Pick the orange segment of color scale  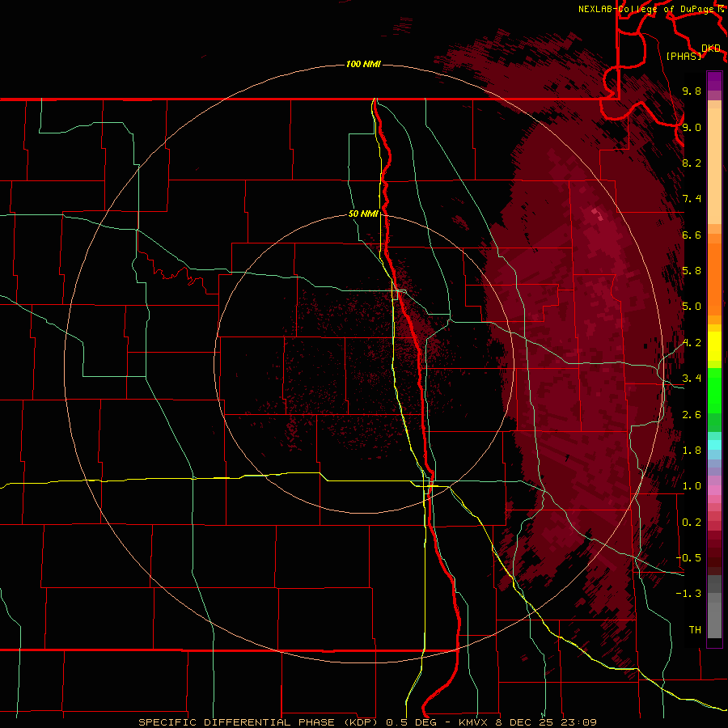coord(714,280)
